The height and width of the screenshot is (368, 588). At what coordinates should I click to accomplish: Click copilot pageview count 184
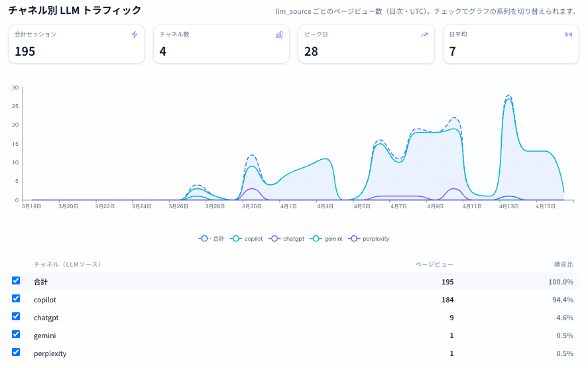tap(447, 300)
